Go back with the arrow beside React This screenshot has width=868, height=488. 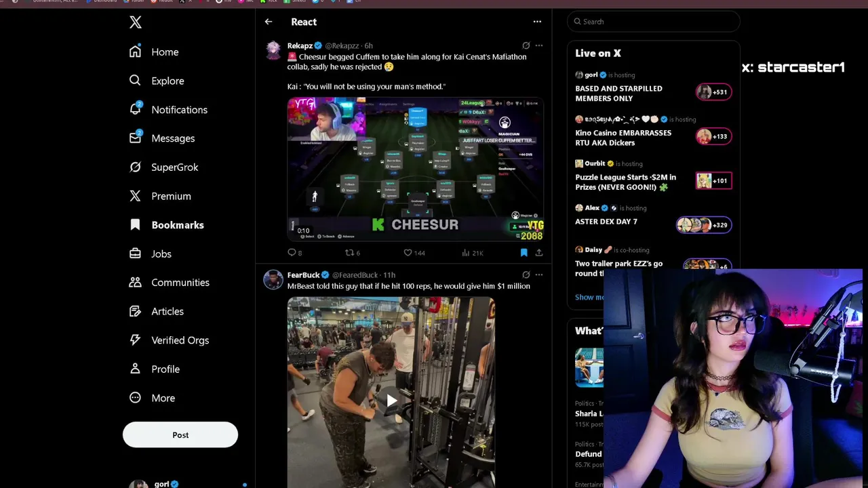click(269, 22)
